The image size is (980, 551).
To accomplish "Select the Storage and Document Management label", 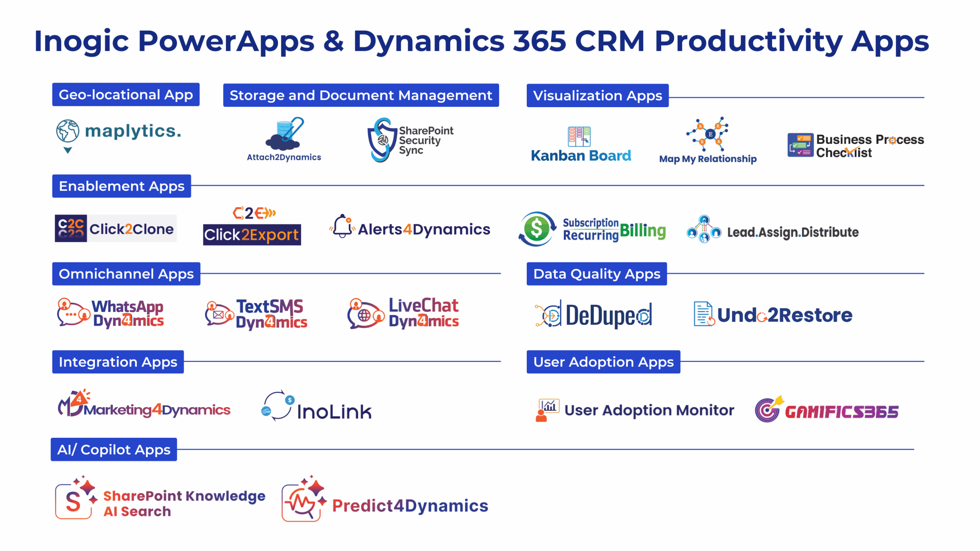I will click(361, 95).
